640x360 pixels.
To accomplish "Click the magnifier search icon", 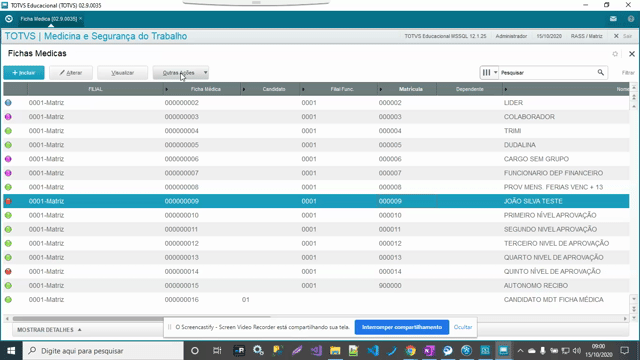I will point(600,72).
